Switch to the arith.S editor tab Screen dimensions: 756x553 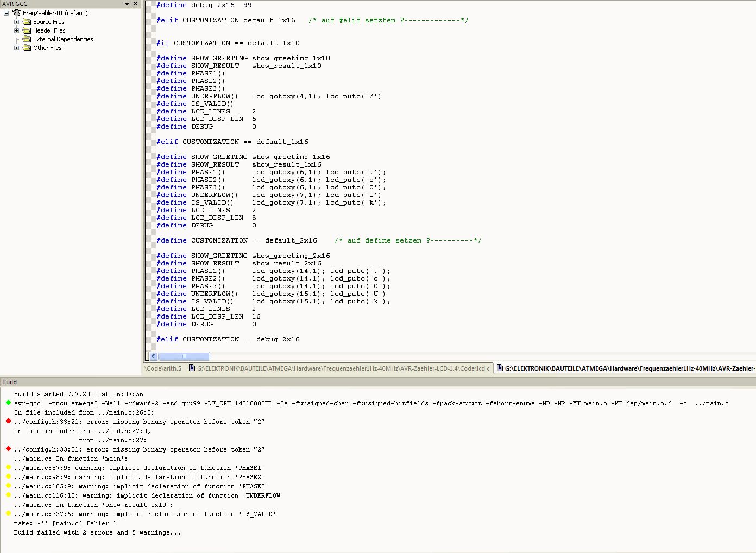(x=163, y=368)
